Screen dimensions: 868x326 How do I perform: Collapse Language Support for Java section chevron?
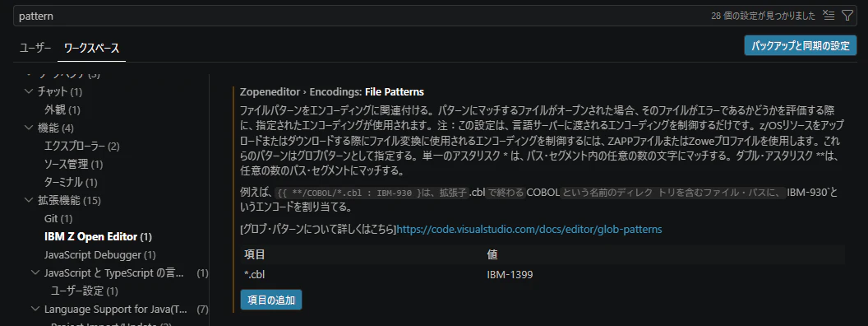tap(36, 309)
